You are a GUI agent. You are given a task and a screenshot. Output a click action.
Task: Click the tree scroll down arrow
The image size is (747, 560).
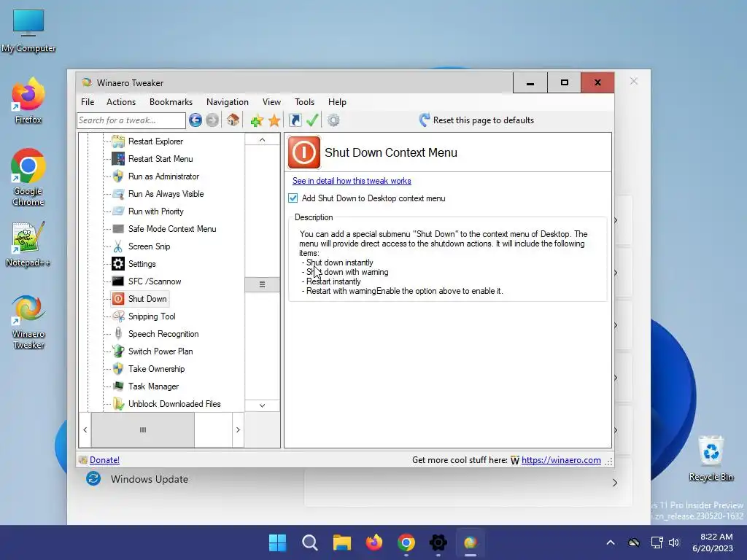click(262, 405)
